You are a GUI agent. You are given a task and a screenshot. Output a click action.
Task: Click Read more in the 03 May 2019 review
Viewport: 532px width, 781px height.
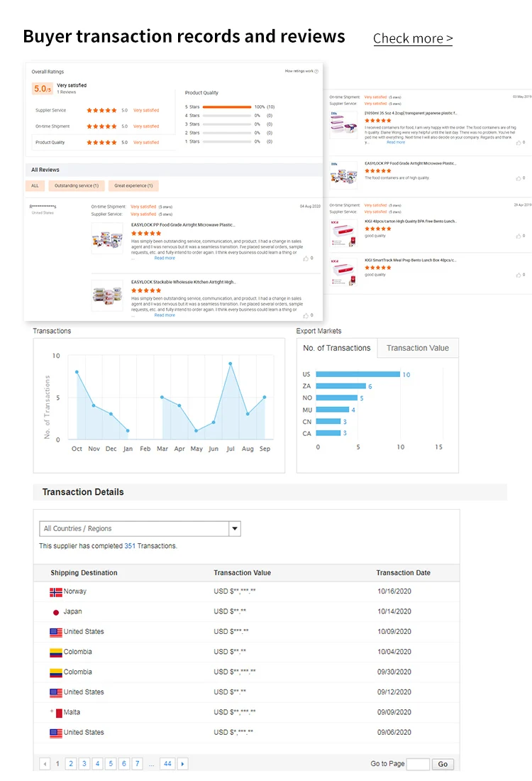click(x=396, y=143)
